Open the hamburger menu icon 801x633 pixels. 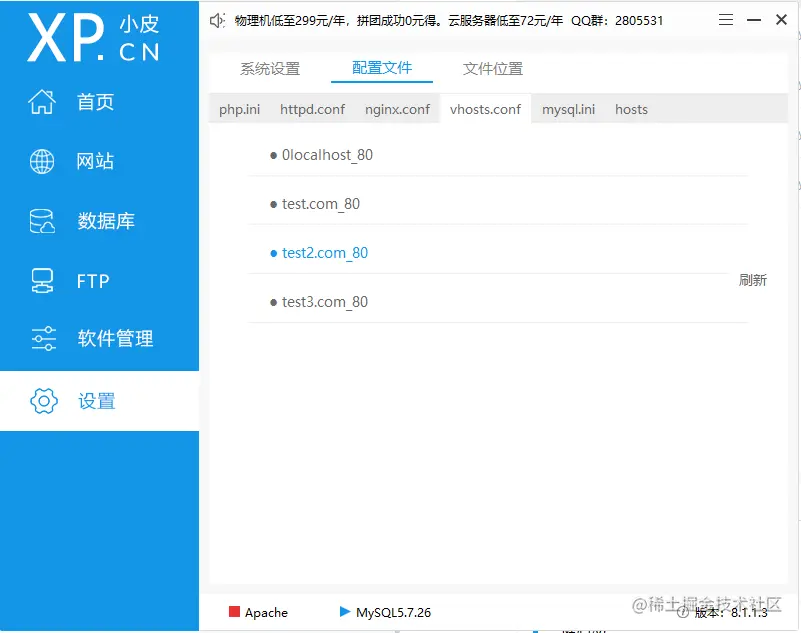(726, 20)
